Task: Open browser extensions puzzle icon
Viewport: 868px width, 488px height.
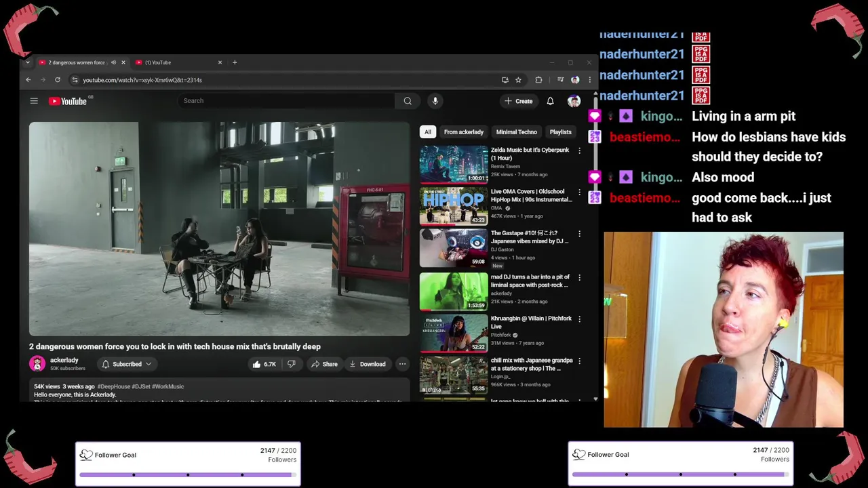Action: (538, 80)
